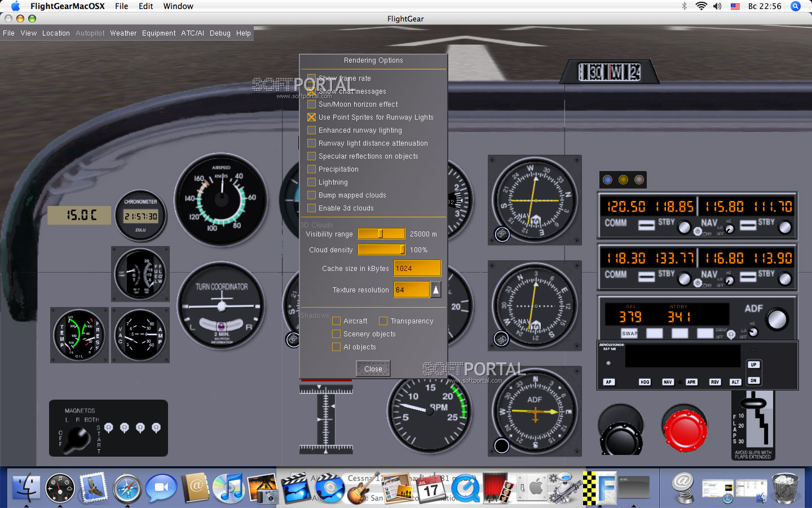Turn on Enhanced runway lighting
Viewport: 812px width, 508px height.
tap(311, 130)
